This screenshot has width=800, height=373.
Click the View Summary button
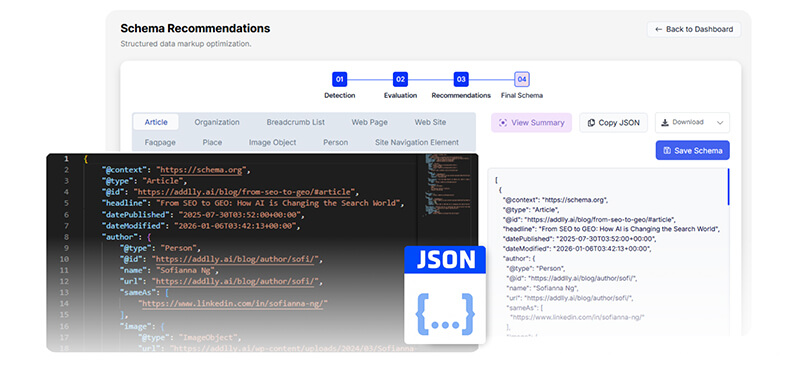(x=532, y=122)
